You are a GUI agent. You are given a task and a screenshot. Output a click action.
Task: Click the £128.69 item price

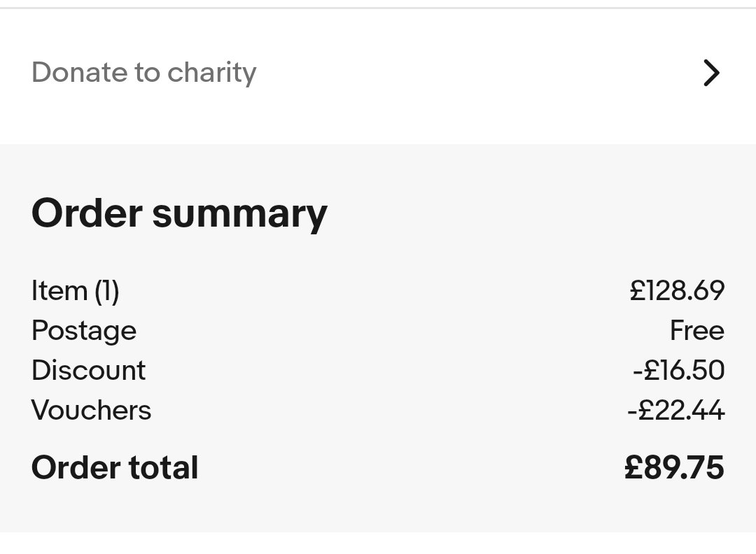[x=677, y=290]
